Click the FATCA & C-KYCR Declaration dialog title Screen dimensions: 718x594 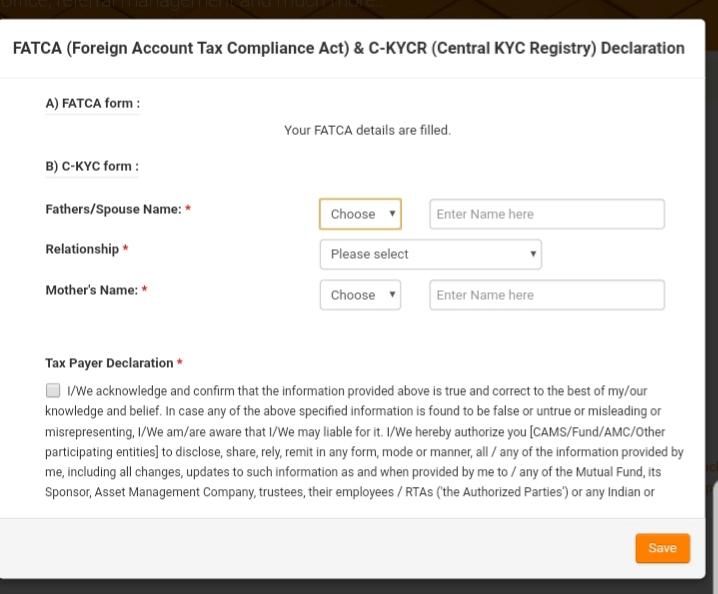tap(348, 48)
